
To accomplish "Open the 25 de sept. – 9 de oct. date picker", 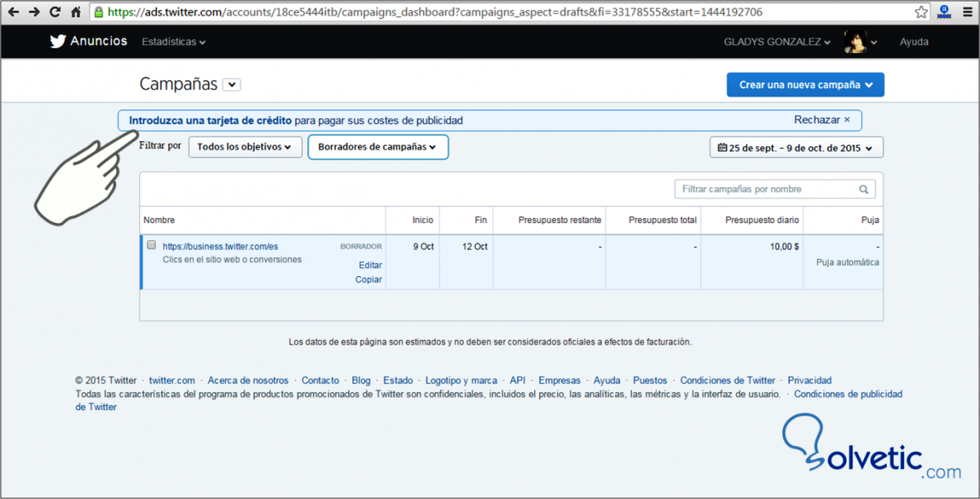I will (796, 148).
